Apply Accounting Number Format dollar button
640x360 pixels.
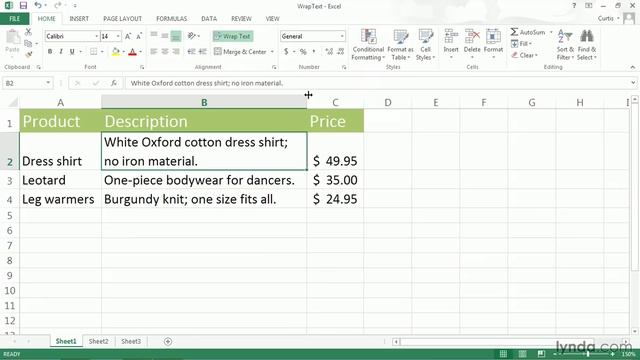(x=286, y=52)
